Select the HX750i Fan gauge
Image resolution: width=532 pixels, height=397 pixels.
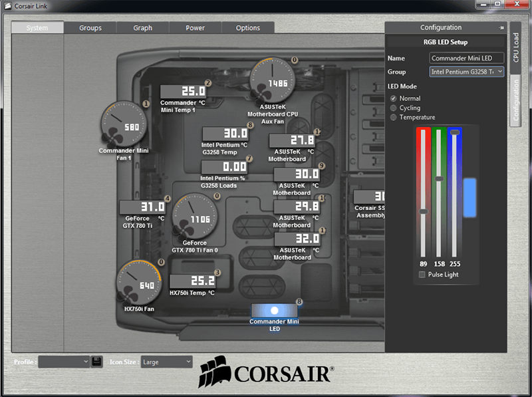[x=139, y=283]
